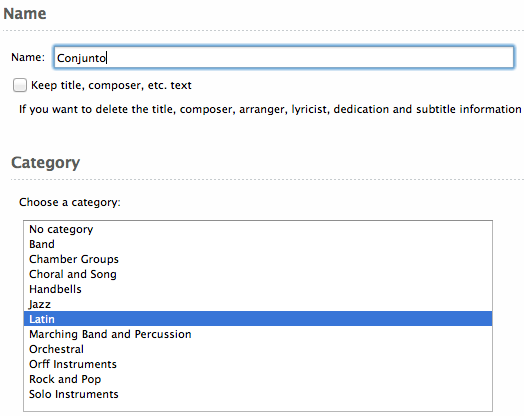Enable the Keep title, composer checkbox
Screen dimensions: 524x416
(x=20, y=85)
